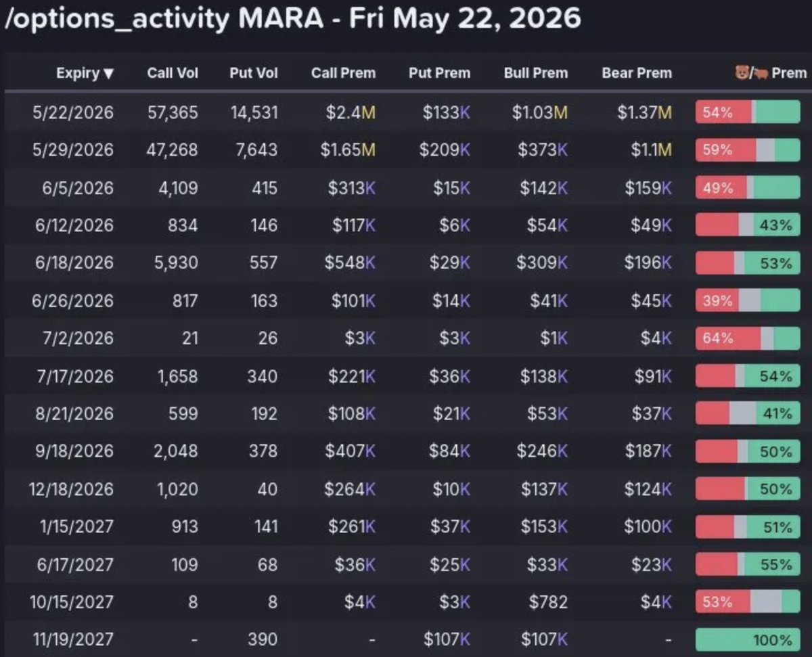Screen dimensions: 812x657
Task: Select the 9/18/2026 expiry cell
Action: pos(74,451)
